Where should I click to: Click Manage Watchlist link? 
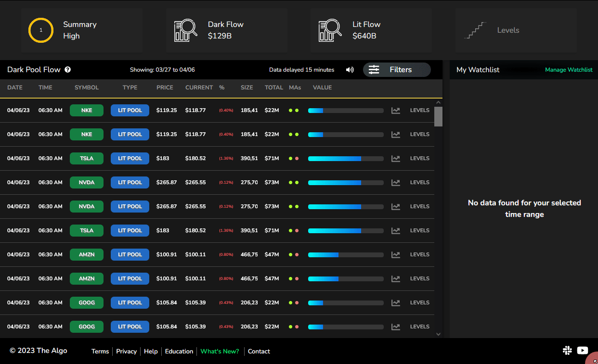(x=569, y=70)
